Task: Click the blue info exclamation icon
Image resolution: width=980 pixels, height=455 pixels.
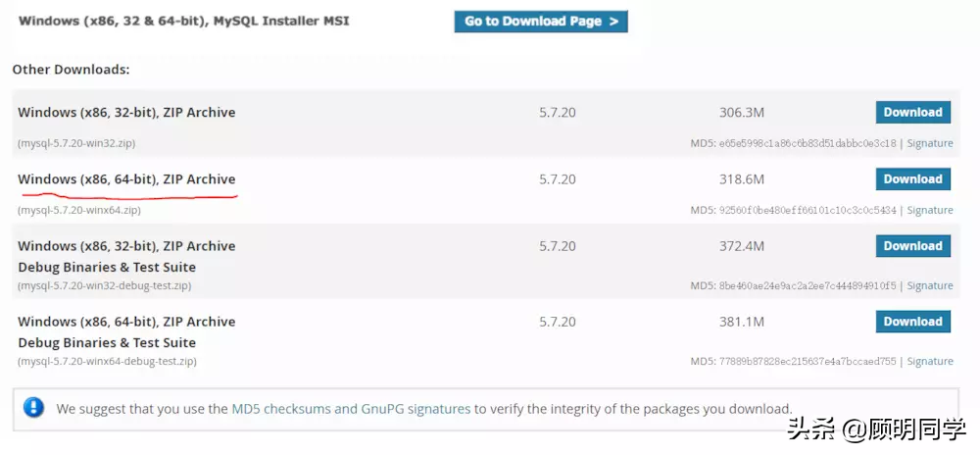Action: pos(33,408)
